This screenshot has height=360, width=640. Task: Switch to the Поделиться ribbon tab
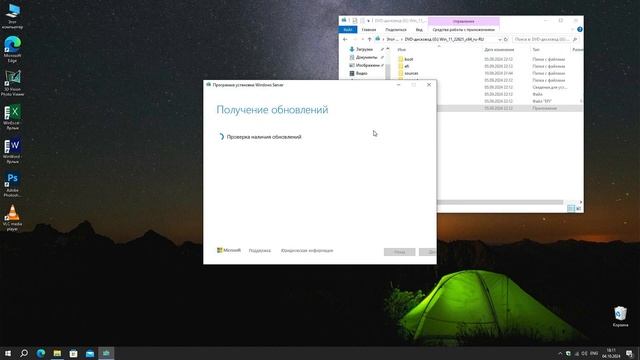coord(396,29)
